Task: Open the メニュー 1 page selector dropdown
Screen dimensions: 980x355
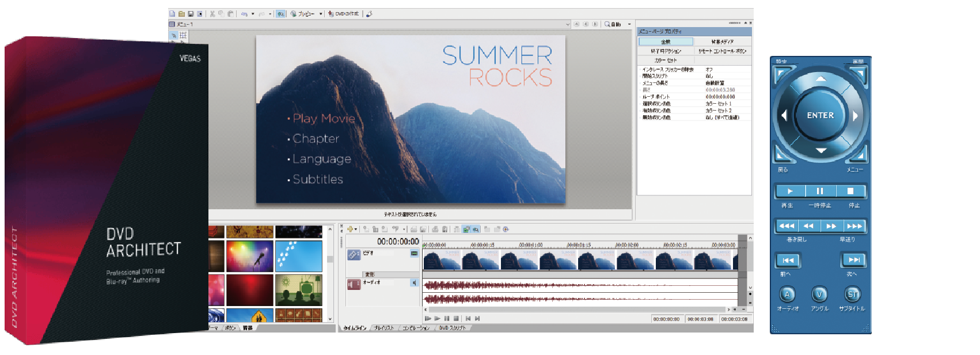Action: (568, 24)
